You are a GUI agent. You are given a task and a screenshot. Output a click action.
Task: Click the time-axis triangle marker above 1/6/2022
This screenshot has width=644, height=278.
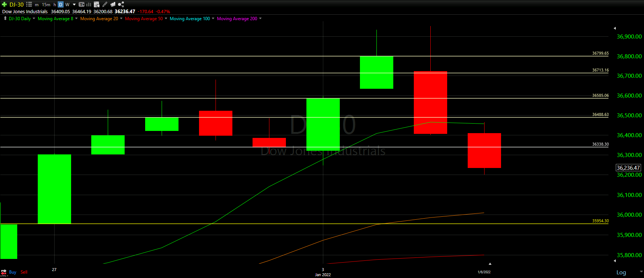(490, 264)
